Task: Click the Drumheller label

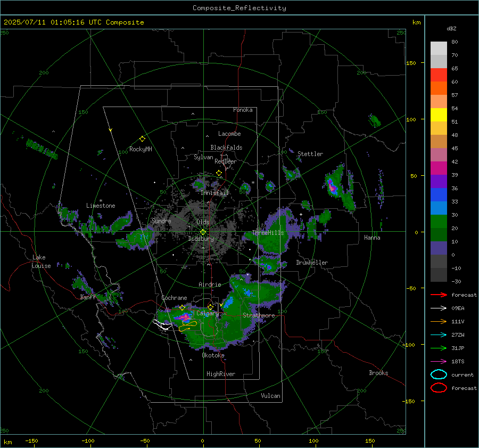Action: tap(312, 263)
